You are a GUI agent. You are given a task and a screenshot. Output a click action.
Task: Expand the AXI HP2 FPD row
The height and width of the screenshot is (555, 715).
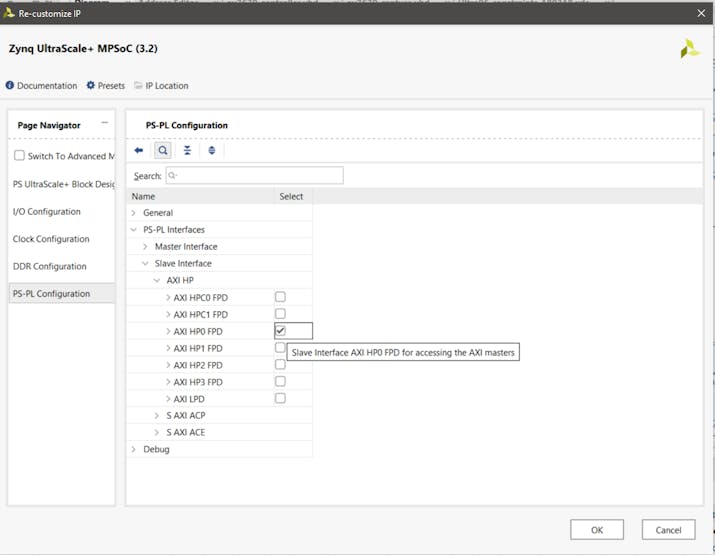(168, 365)
